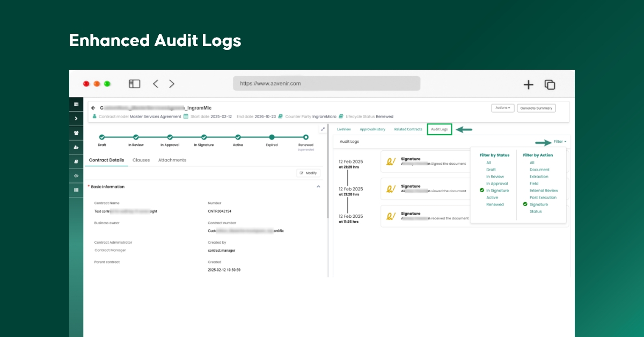Click contract number CNTR0042194
Viewport: 644px width, 337px height.
[220, 211]
